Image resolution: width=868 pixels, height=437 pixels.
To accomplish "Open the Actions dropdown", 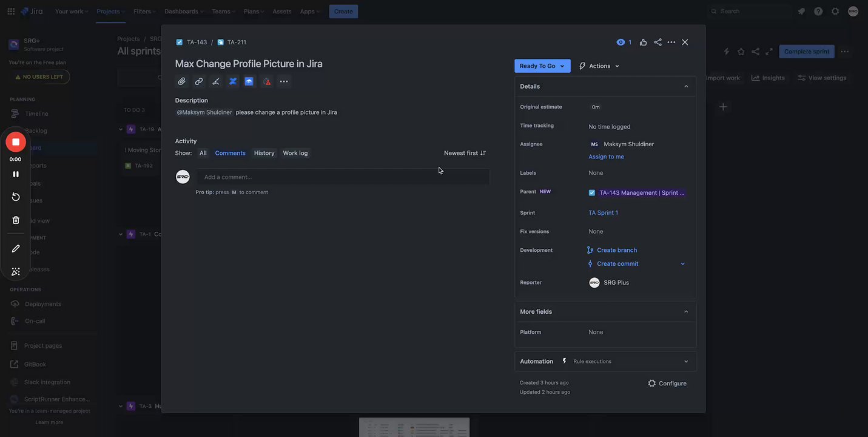I will click(x=599, y=66).
